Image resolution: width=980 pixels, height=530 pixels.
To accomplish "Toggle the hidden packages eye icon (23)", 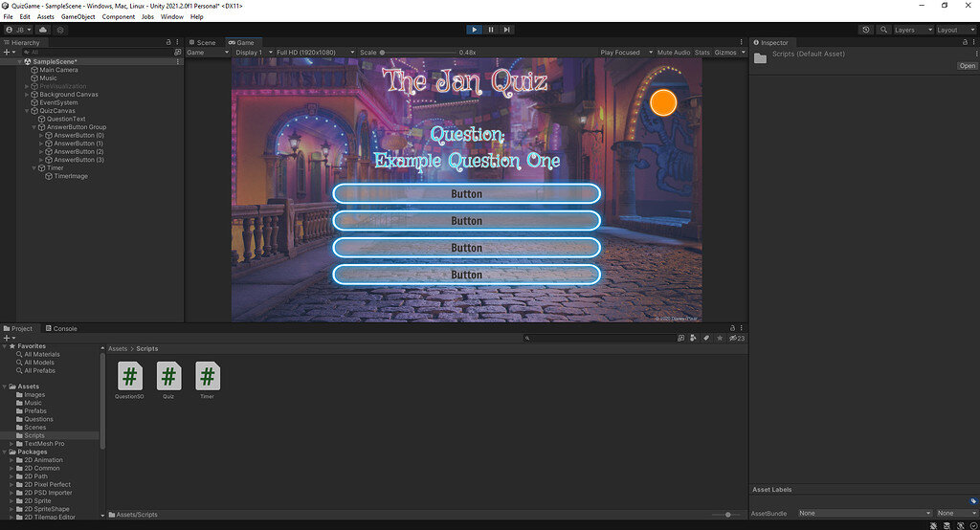I will pyautogui.click(x=737, y=338).
